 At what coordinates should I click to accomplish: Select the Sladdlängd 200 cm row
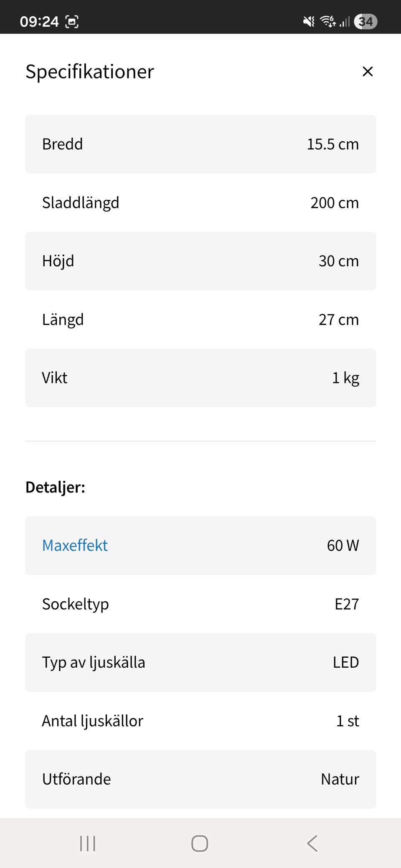200,203
